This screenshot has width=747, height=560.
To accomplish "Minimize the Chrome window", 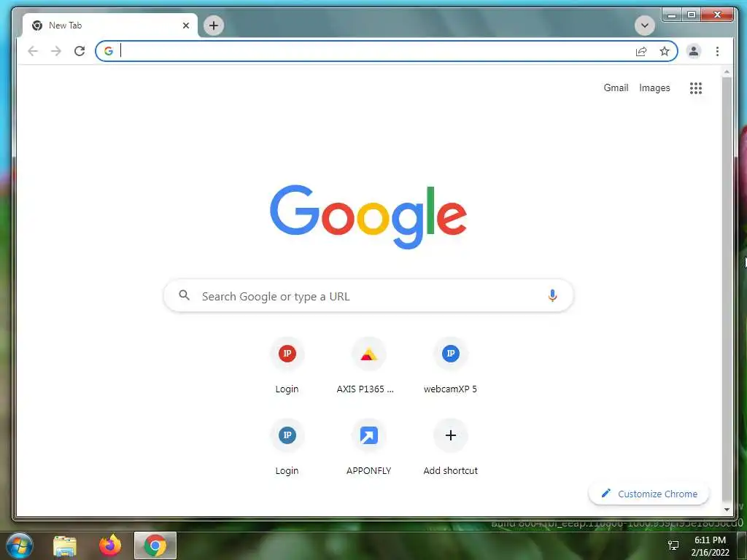I will tap(672, 15).
